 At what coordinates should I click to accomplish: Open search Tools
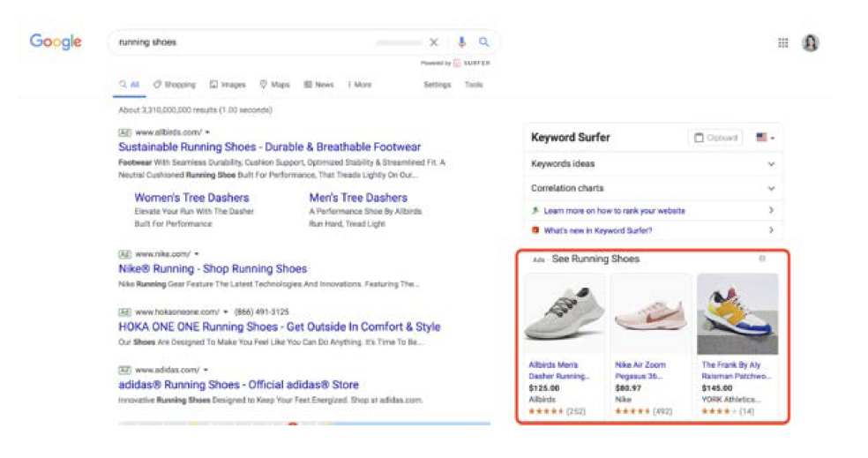(x=474, y=85)
